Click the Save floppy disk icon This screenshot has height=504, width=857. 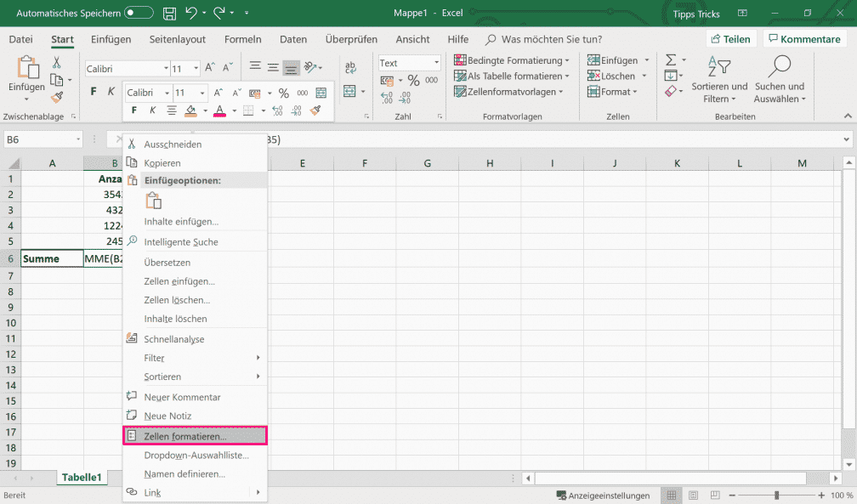169,13
